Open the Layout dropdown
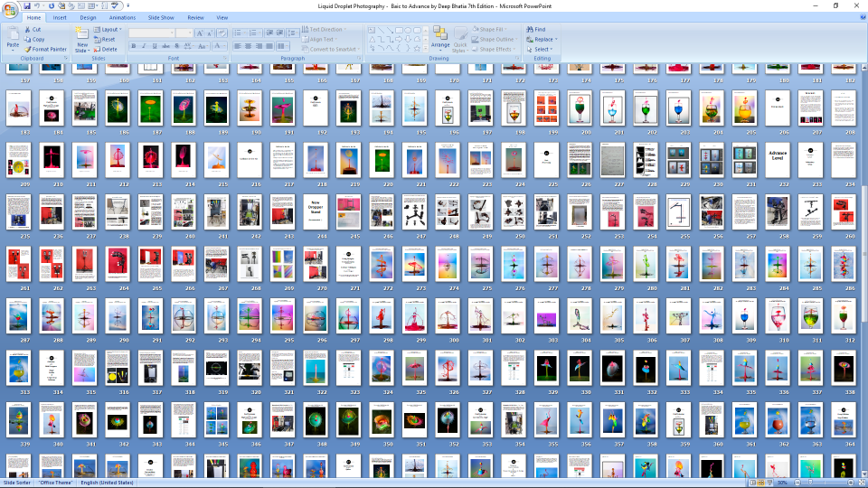The height and width of the screenshot is (488, 868). [109, 30]
